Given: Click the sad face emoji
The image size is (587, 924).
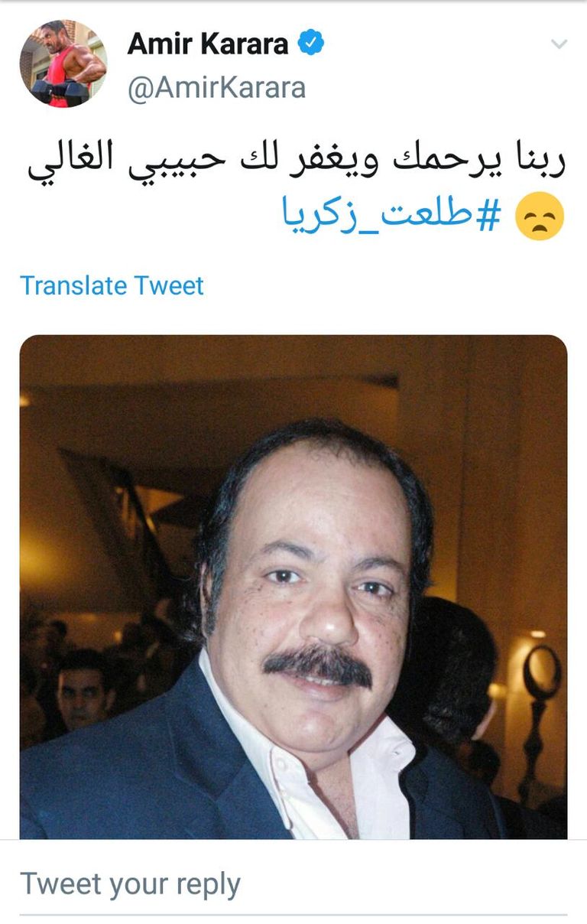Looking at the screenshot, I should (x=540, y=216).
